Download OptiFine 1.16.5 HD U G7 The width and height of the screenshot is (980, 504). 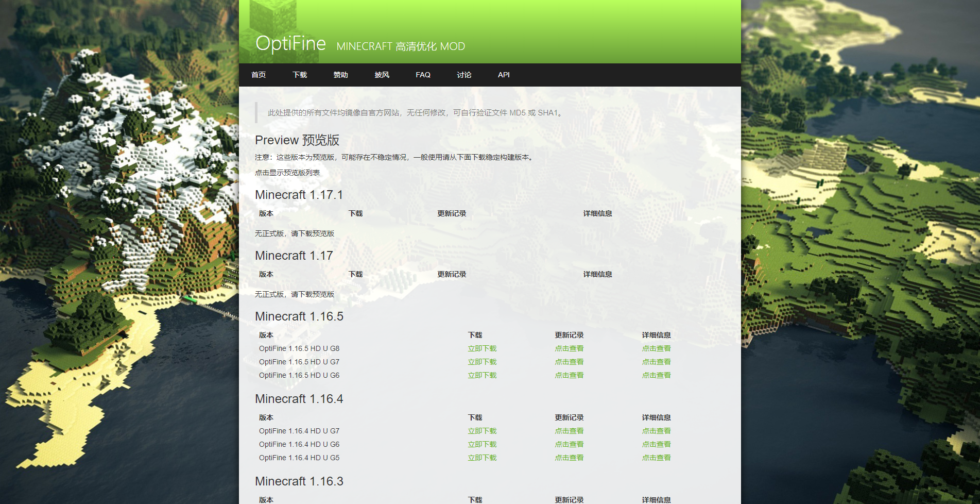482,362
